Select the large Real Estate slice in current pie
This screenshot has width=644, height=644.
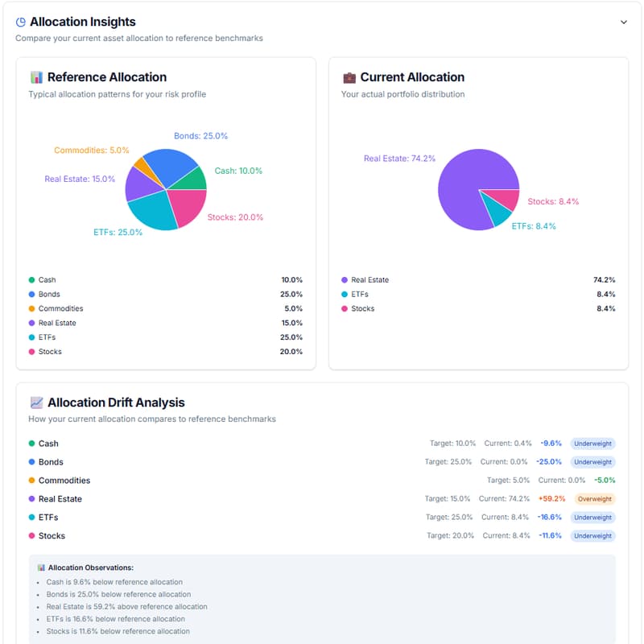pos(467,181)
